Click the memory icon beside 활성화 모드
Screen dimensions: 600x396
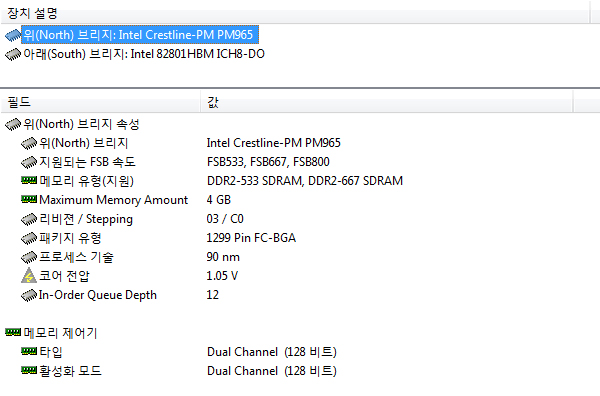pyautogui.click(x=29, y=370)
